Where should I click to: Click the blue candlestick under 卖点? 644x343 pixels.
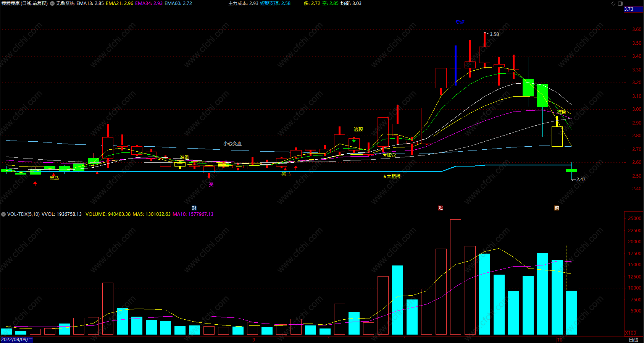pos(455,65)
